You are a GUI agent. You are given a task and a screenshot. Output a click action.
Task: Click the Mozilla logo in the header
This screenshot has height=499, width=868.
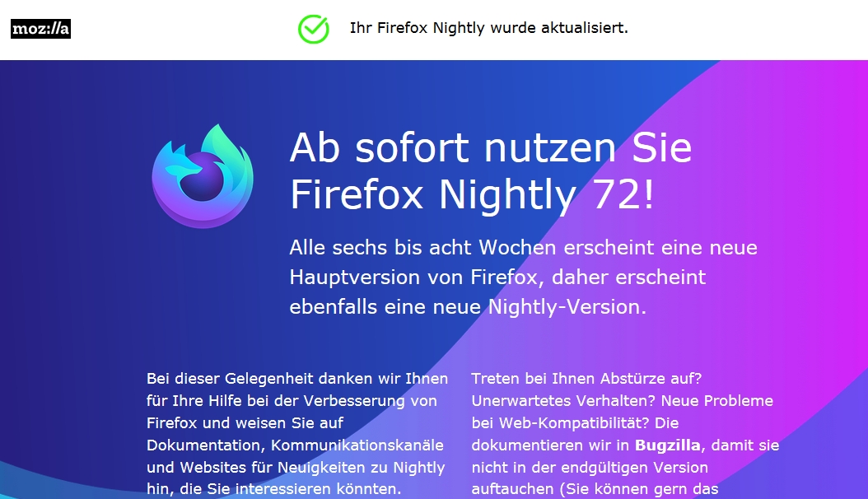pyautogui.click(x=41, y=29)
